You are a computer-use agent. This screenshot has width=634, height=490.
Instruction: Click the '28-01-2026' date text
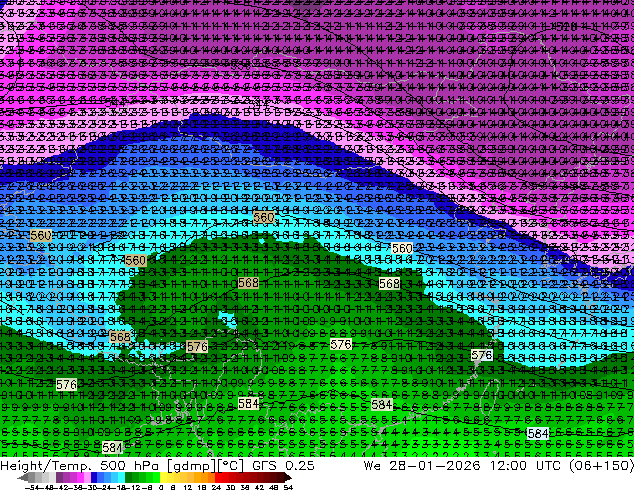tap(435, 466)
